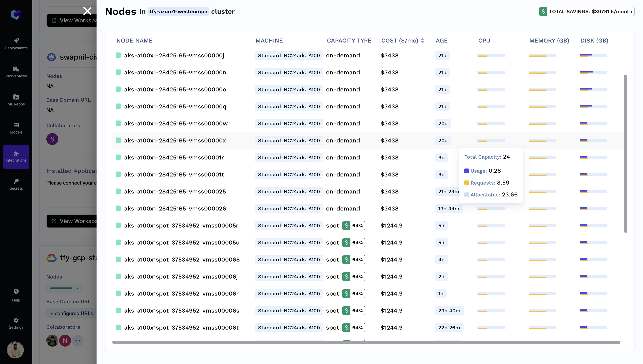Open Secrets key icon

click(x=16, y=184)
